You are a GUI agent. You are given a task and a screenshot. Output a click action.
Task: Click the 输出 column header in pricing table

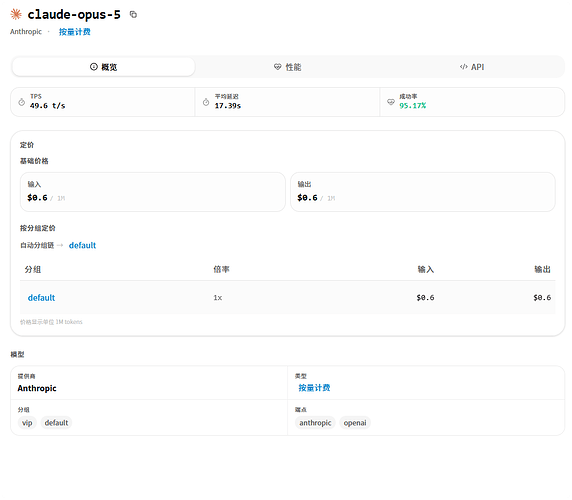(542, 270)
